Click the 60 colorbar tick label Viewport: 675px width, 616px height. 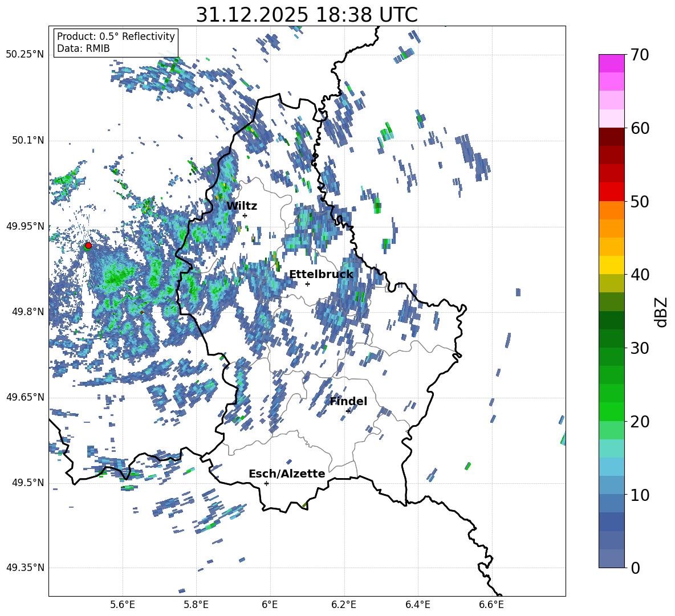pyautogui.click(x=640, y=128)
